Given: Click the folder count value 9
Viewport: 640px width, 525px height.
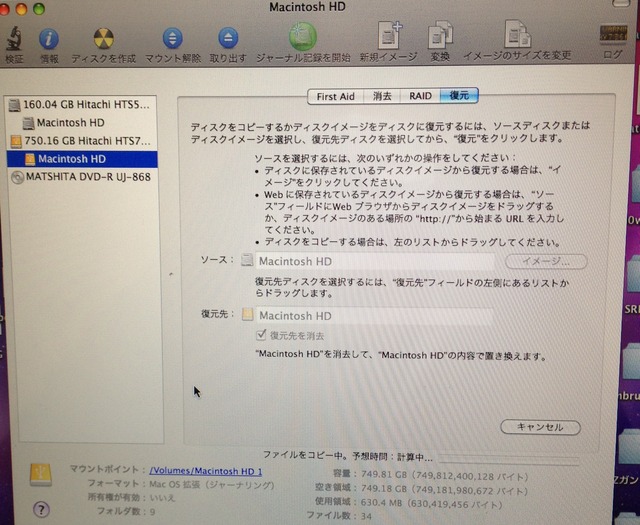Looking at the screenshot, I should pos(152,512).
